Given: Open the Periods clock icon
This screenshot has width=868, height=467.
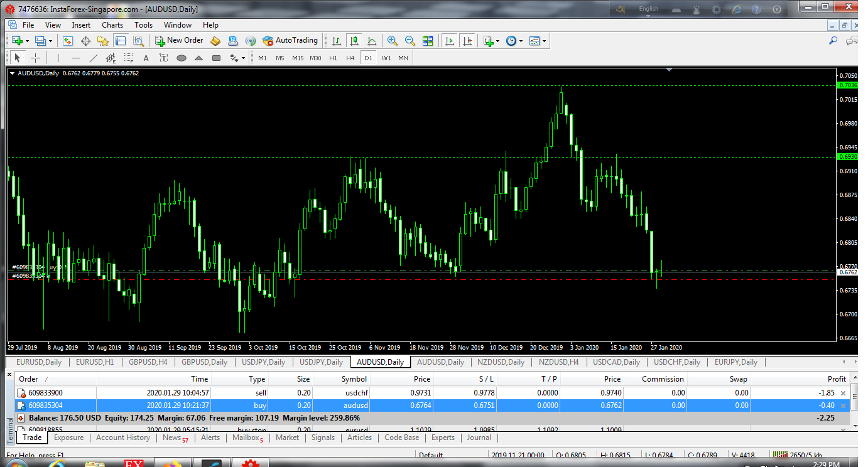Looking at the screenshot, I should [x=511, y=41].
